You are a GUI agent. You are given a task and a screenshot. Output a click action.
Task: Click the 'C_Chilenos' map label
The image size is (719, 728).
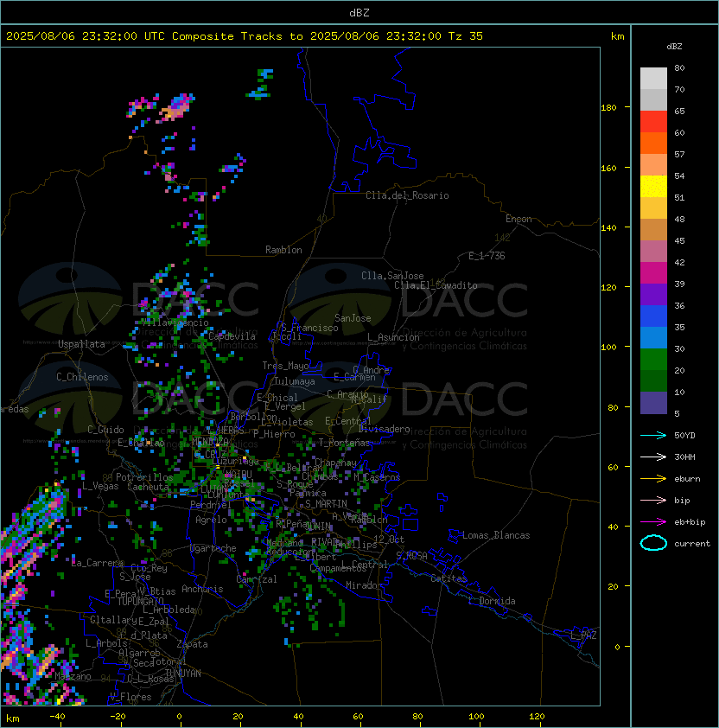[82, 377]
